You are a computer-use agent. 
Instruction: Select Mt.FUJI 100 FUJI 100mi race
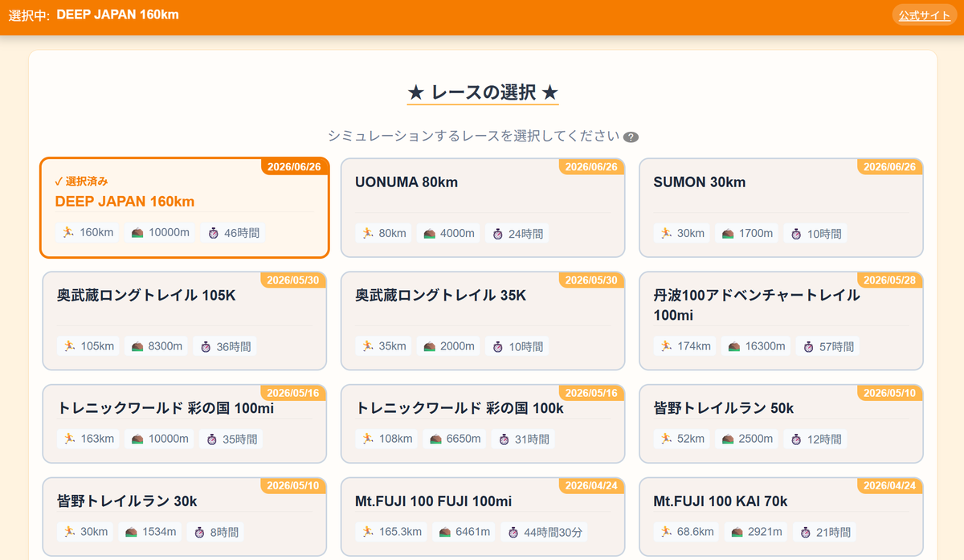pos(483,517)
